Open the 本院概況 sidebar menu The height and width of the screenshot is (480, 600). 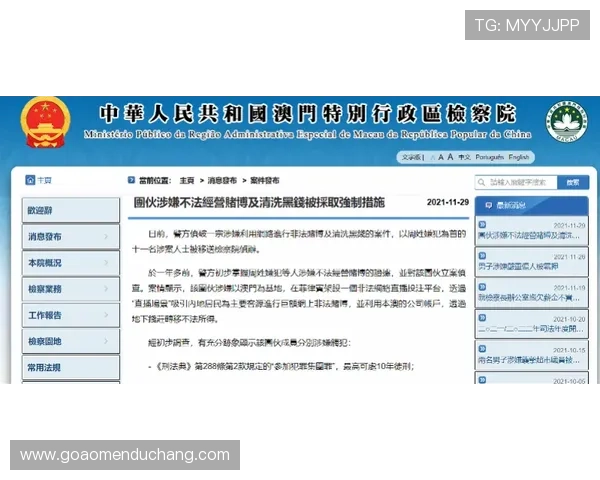click(x=71, y=263)
